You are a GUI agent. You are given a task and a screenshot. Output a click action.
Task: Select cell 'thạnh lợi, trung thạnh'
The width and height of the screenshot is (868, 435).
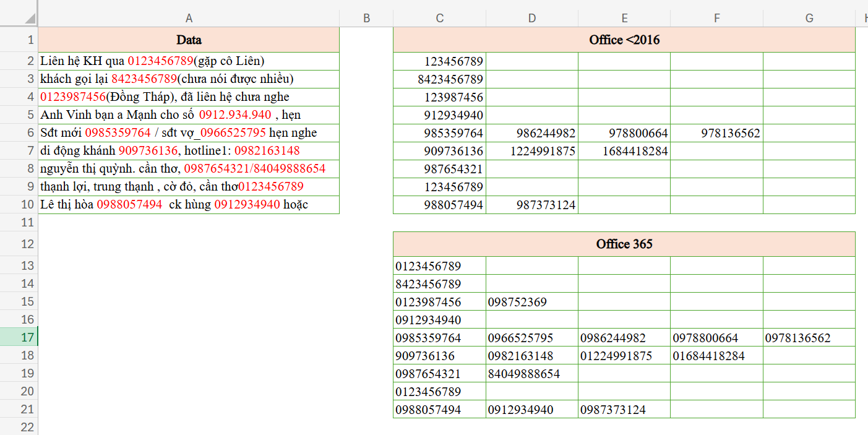pos(189,187)
